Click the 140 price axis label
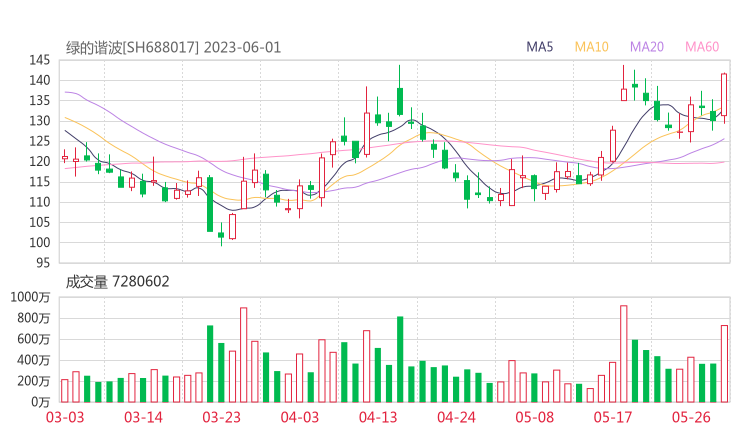The height and width of the screenshot is (440, 740). click(x=39, y=80)
